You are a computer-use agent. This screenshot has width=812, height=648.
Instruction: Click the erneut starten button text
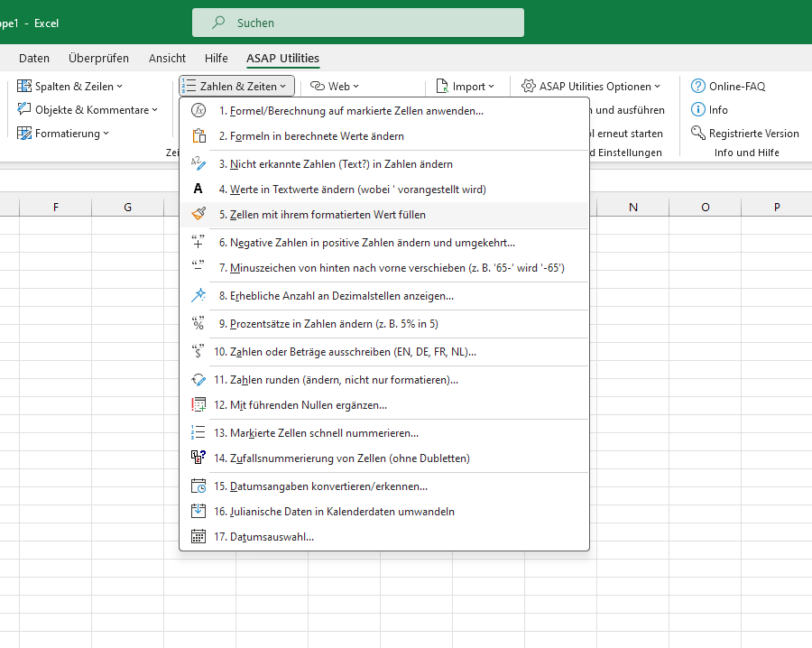pos(630,134)
